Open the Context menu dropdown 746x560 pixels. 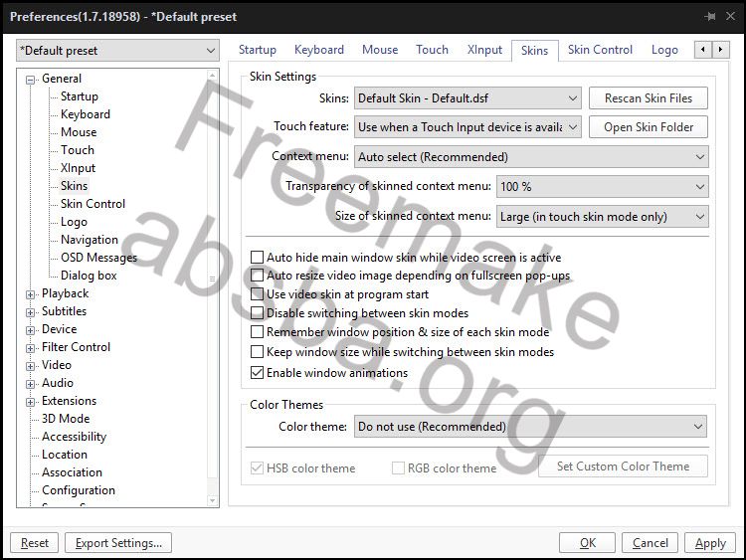click(x=531, y=157)
